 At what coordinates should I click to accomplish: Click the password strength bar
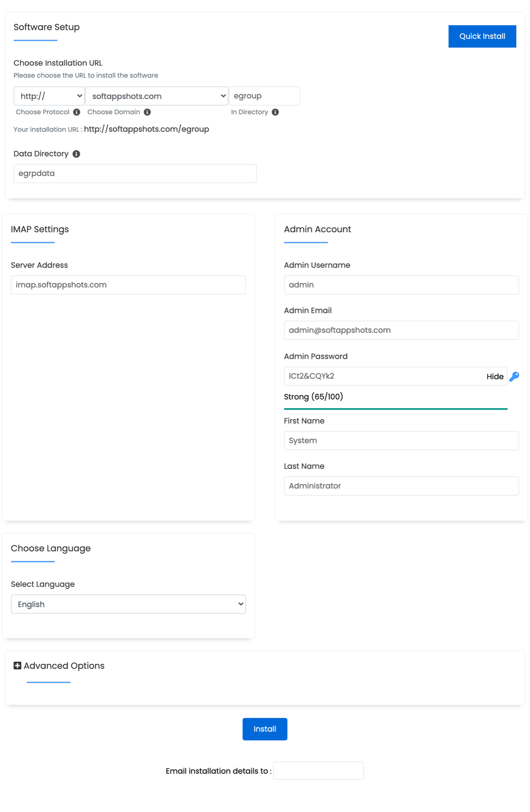point(396,409)
